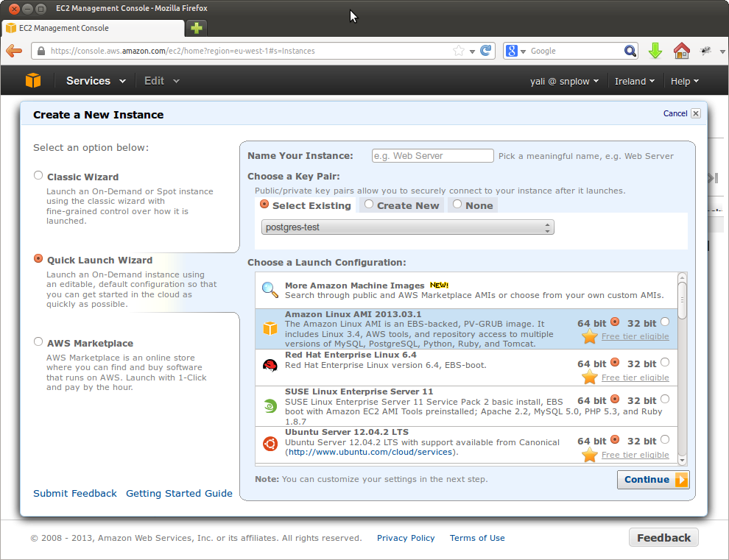Go to the browser home page
Viewport: 729px width, 560px height.
681,51
